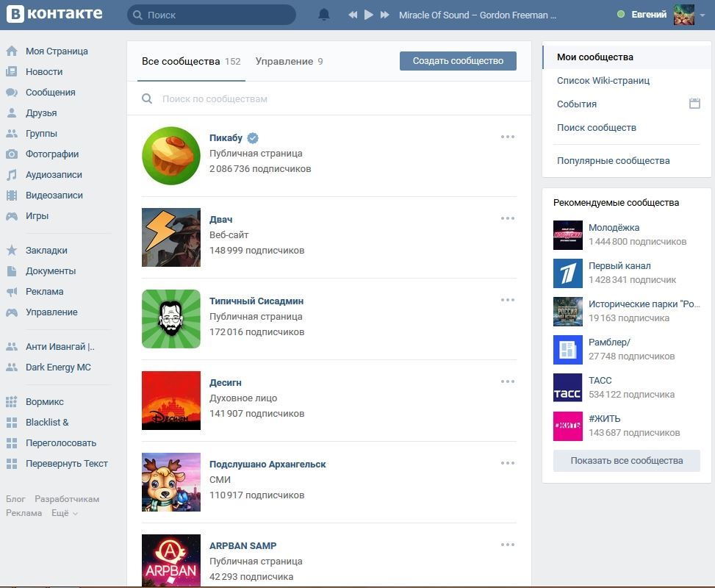
Task: Click the ТАСС logo icon
Action: (x=568, y=388)
